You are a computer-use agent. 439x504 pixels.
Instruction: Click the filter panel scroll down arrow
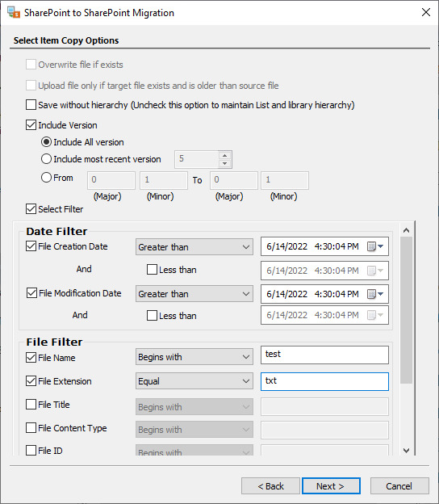click(x=406, y=451)
